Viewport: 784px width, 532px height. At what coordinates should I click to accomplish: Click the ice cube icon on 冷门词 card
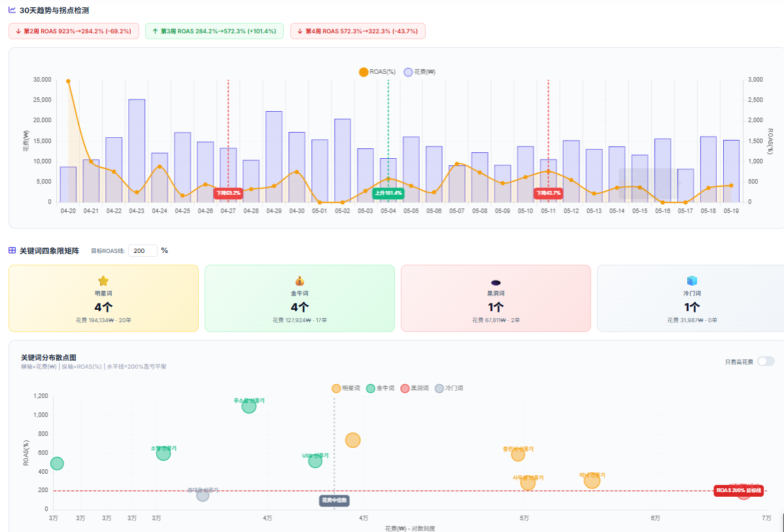click(692, 281)
